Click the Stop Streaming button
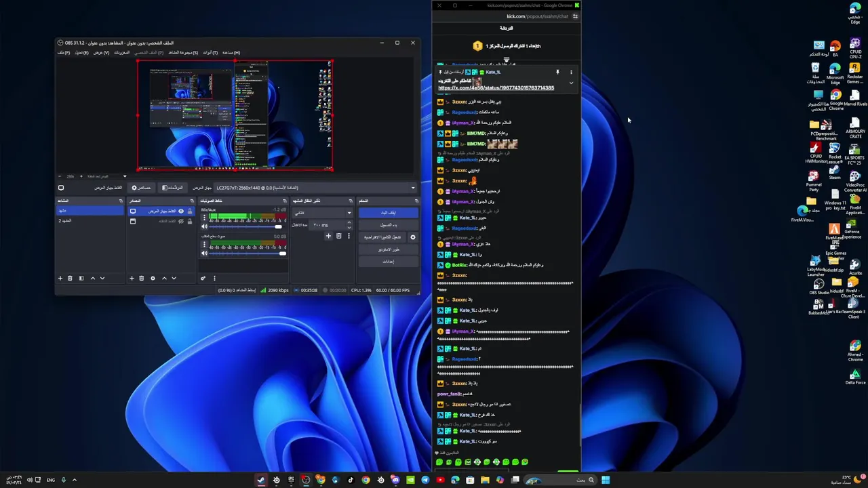Screen dimensions: 868x488 [389, 213]
